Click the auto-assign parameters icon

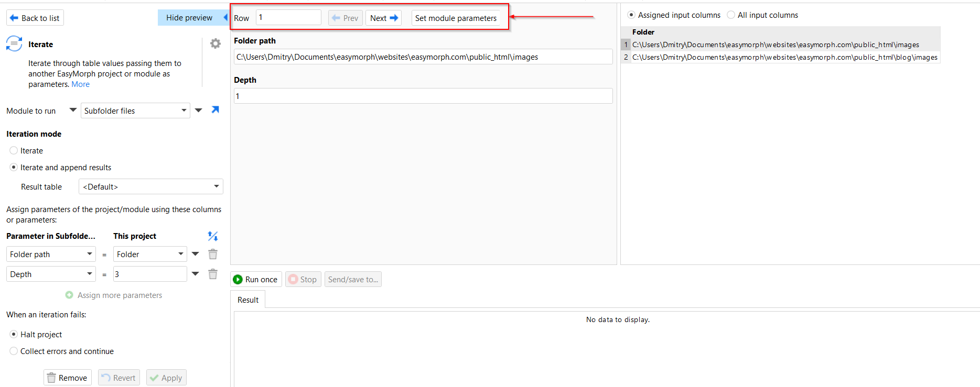pyautogui.click(x=212, y=236)
